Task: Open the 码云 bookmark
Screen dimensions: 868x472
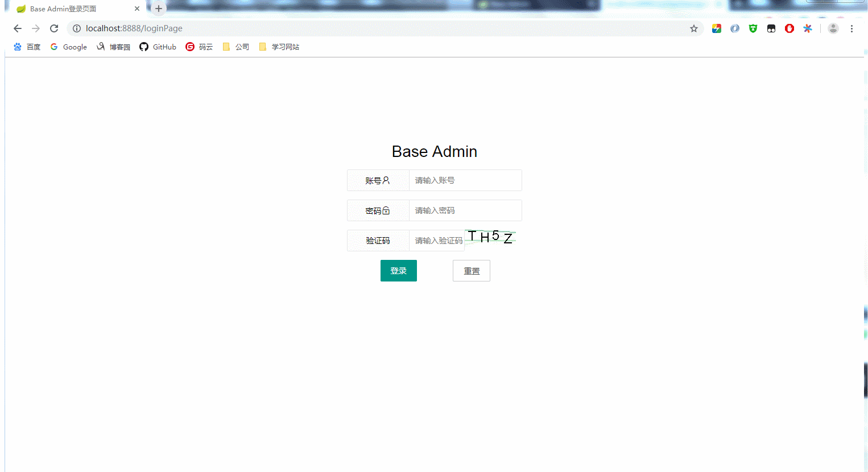Action: click(x=199, y=47)
